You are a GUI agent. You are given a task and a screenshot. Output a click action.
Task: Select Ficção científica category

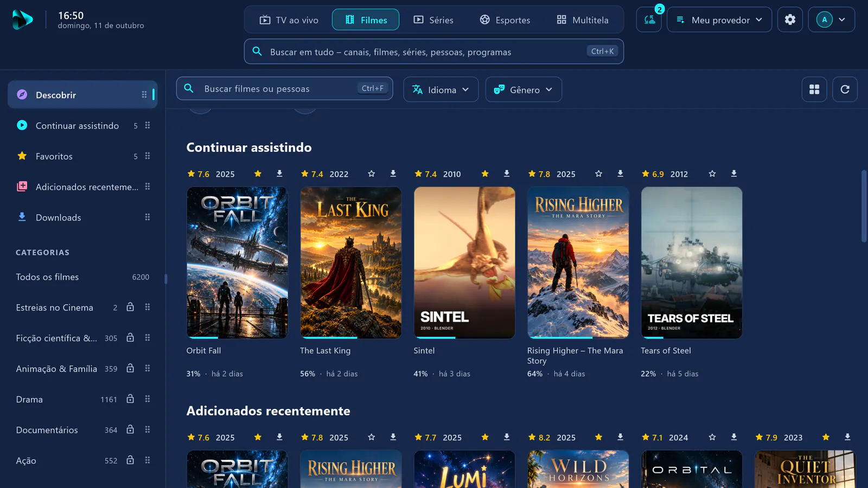(82, 338)
